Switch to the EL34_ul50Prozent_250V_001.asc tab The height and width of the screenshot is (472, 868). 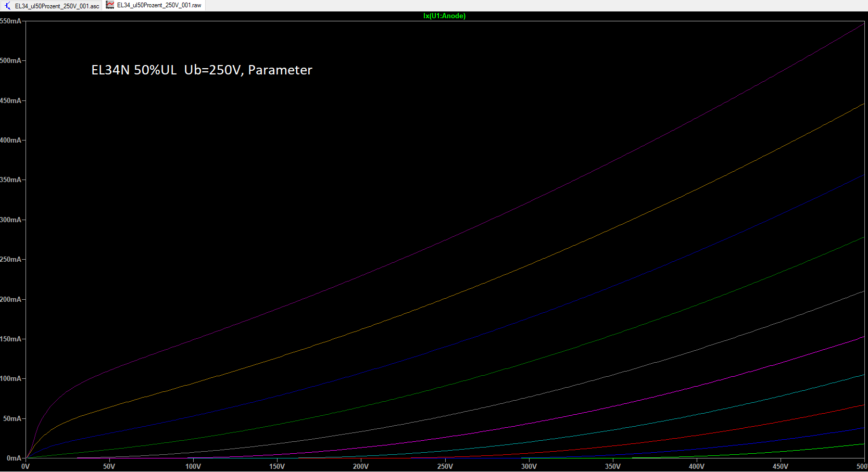tap(52, 6)
